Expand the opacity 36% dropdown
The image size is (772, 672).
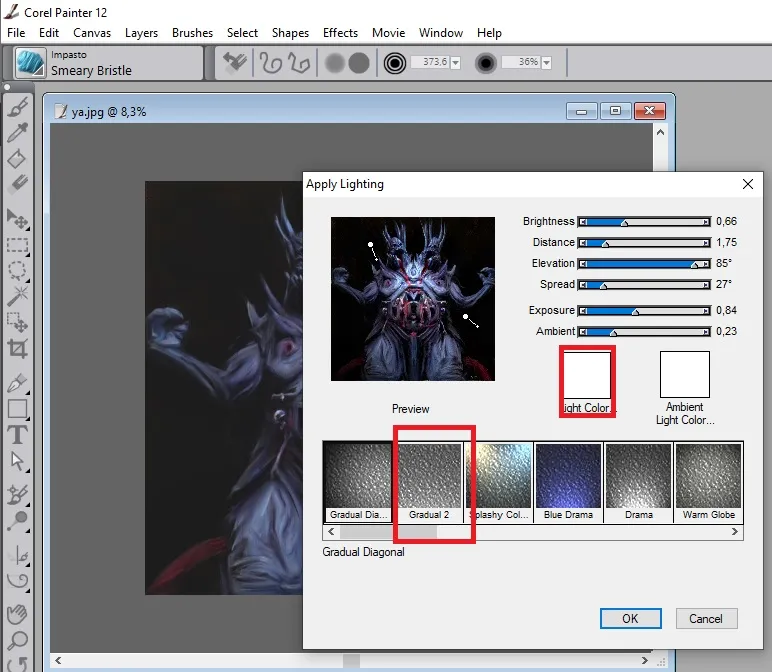tap(546, 63)
